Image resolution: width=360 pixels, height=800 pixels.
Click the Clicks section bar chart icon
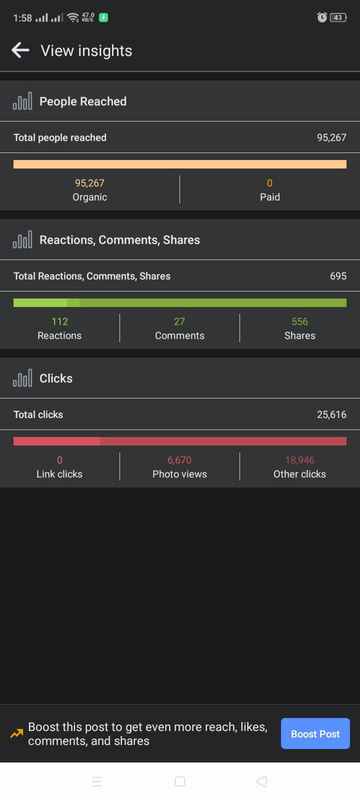[x=22, y=378]
